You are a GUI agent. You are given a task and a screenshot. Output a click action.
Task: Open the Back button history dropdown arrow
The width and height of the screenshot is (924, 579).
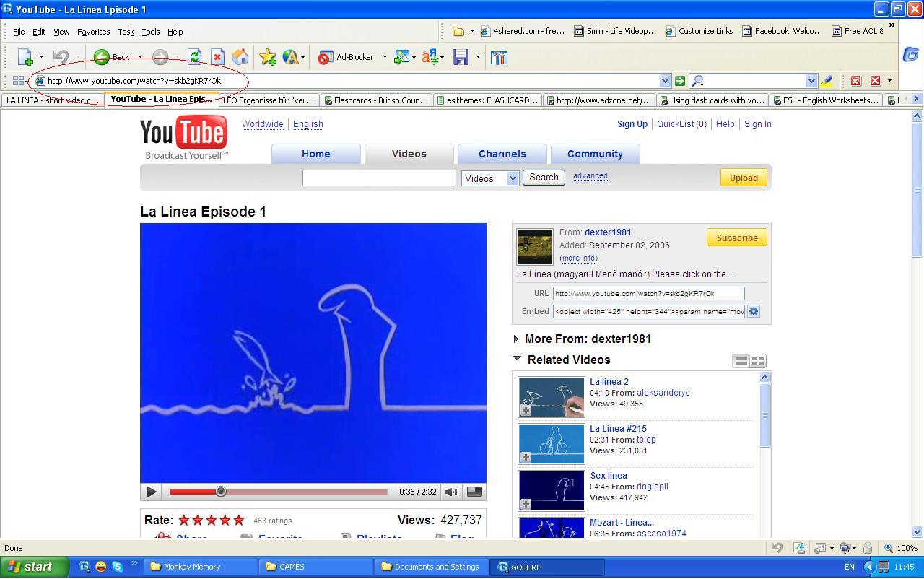click(x=140, y=57)
